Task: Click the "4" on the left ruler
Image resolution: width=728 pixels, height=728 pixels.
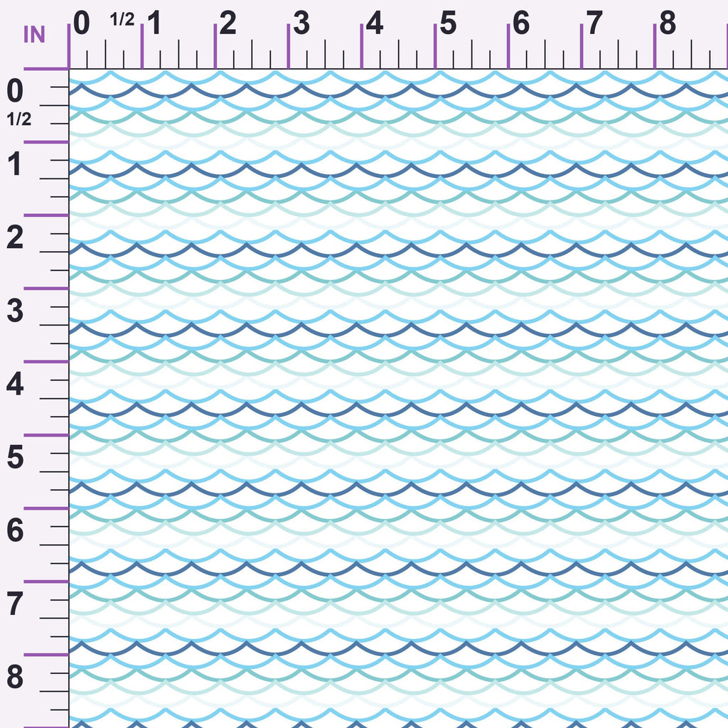Action: 15,385
